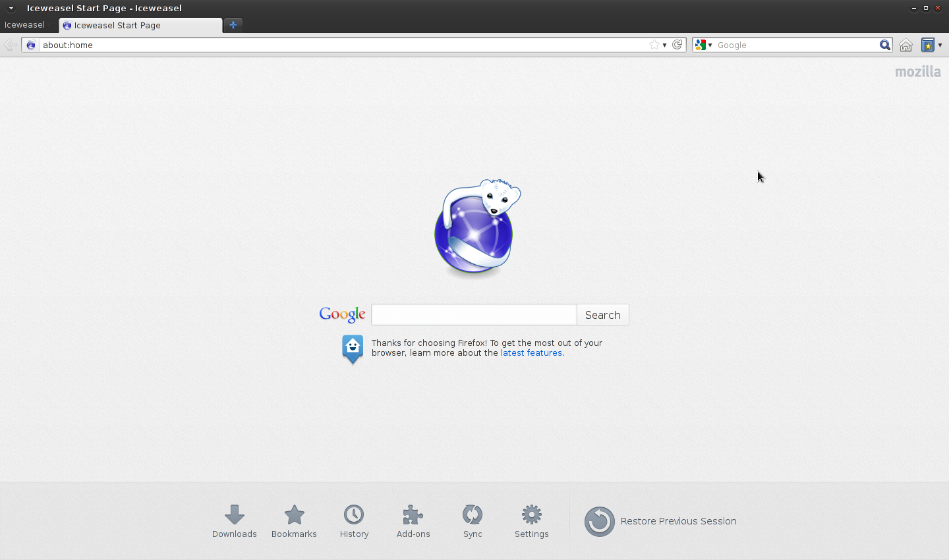
Task: Open the URL history dropdown arrow
Action: coord(664,45)
